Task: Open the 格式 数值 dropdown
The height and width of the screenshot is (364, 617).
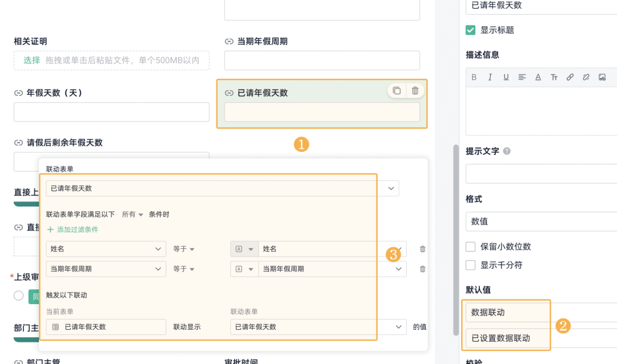Action: click(x=542, y=221)
